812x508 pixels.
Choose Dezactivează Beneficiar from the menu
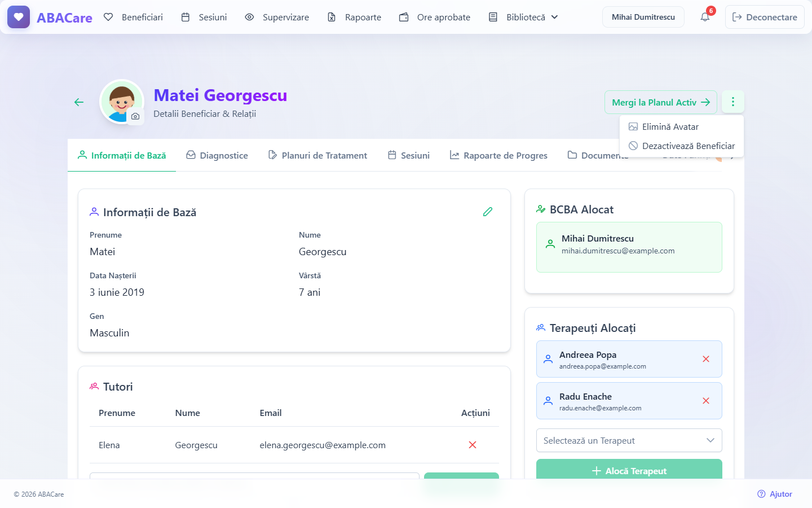tap(681, 146)
